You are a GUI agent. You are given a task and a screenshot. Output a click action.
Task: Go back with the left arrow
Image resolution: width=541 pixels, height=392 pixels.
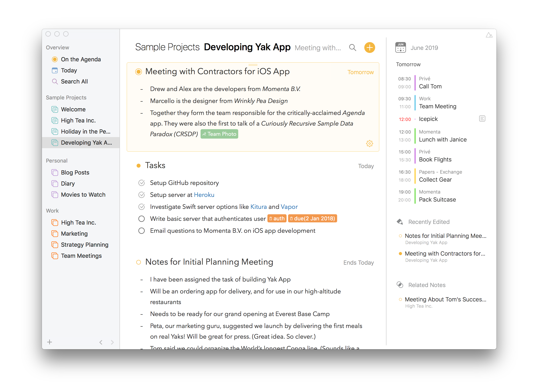pos(101,342)
